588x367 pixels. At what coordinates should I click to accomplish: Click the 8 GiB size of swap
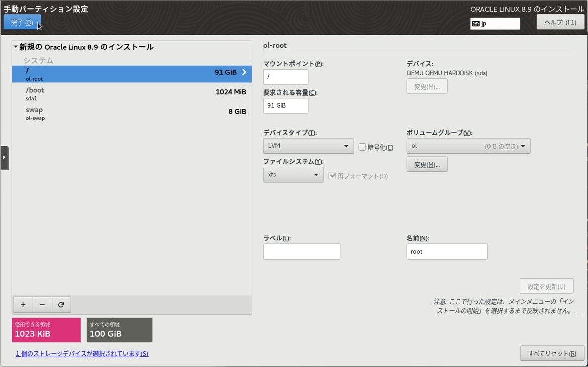click(x=237, y=111)
